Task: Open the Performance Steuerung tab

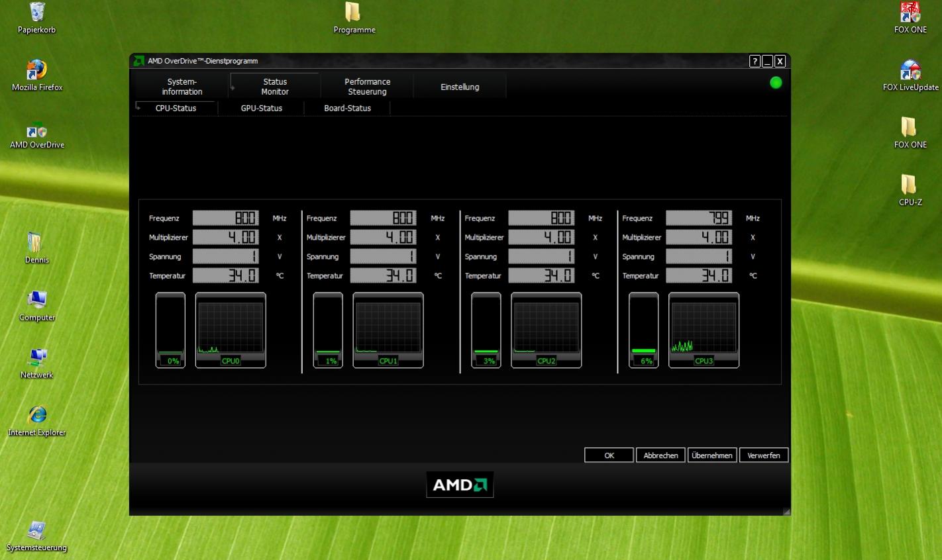Action: 368,87
